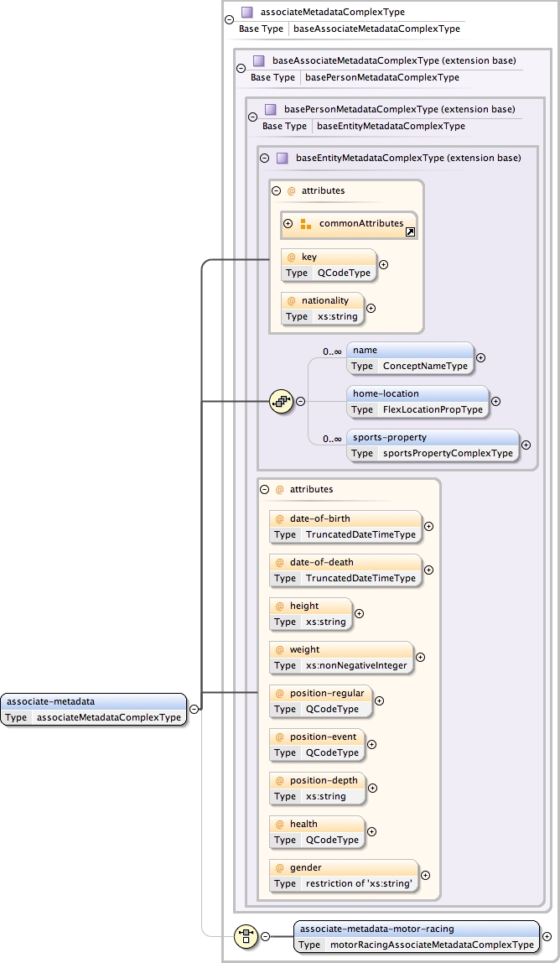Click the baseAssociateMetadataComplexType purple type icon
This screenshot has width=560, height=963.
pos(258,60)
